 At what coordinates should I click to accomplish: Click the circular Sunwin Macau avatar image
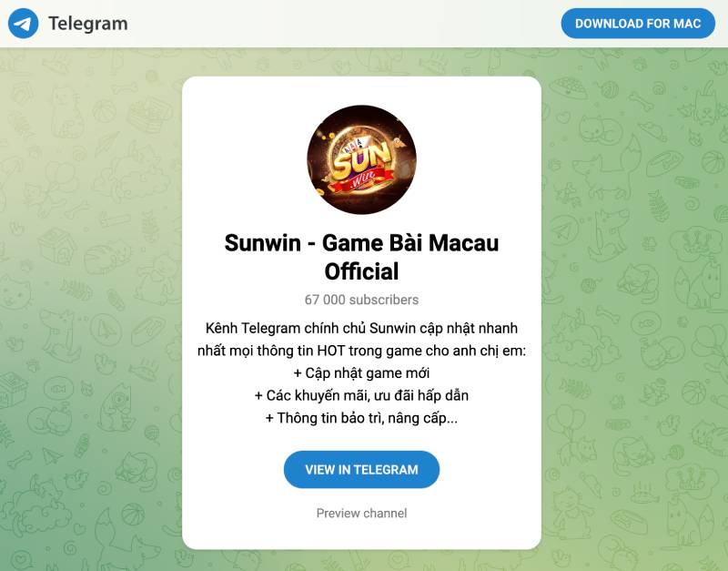coord(362,159)
